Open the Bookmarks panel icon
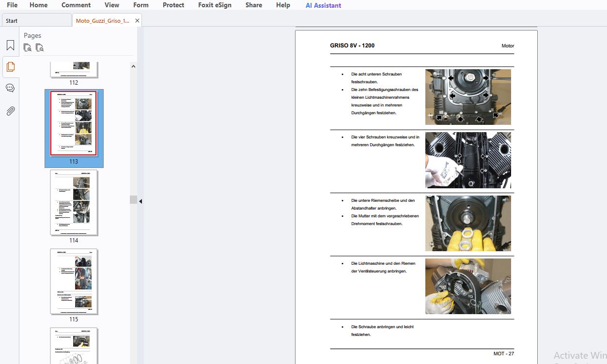The image size is (607, 364). pyautogui.click(x=10, y=45)
